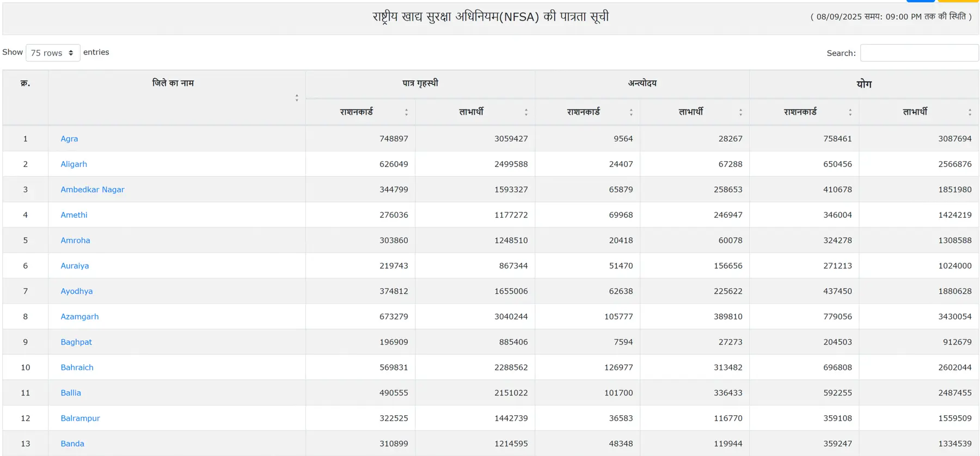Open the Aligarh district link
Image resolution: width=980 pixels, height=456 pixels.
click(73, 164)
